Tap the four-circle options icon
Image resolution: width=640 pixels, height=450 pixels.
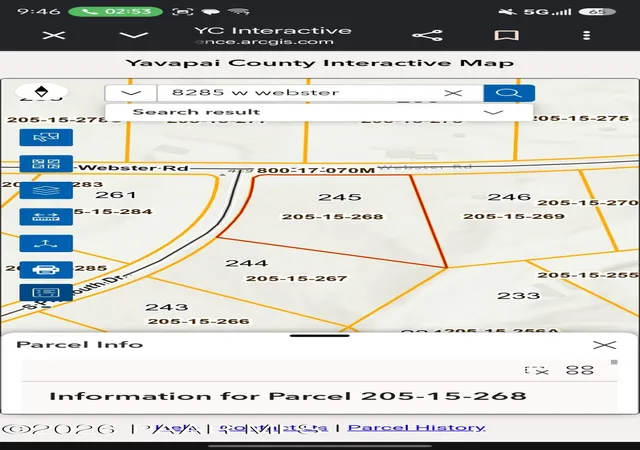coord(580,370)
